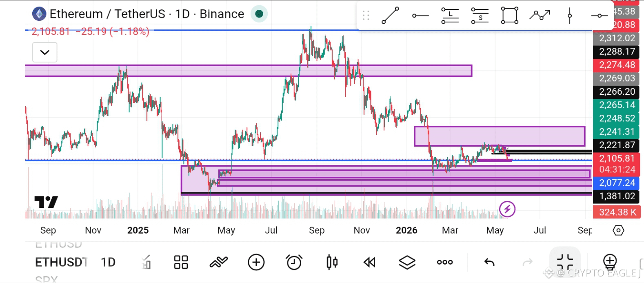Open chart settings hexagon icon

(x=618, y=230)
